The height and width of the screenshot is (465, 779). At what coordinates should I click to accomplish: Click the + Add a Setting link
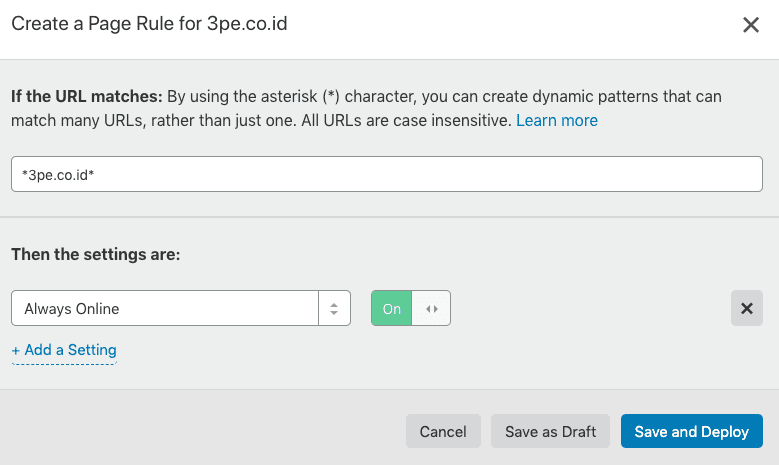tap(64, 350)
